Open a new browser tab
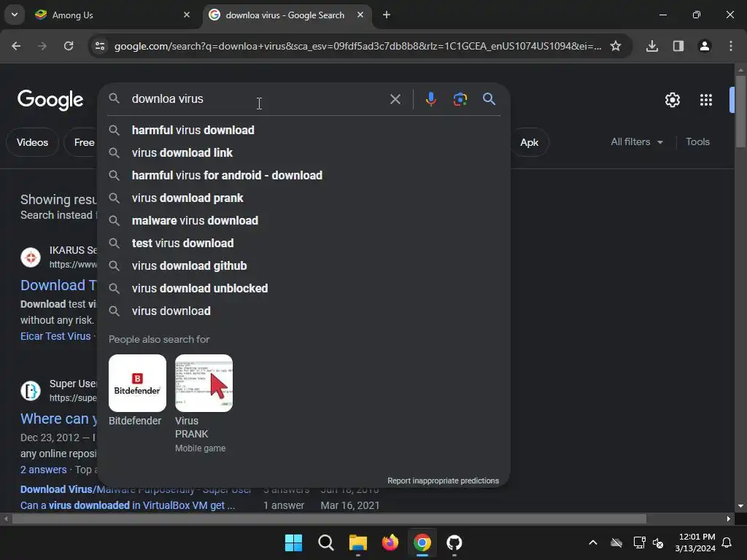The width and height of the screenshot is (747, 560). [387, 15]
